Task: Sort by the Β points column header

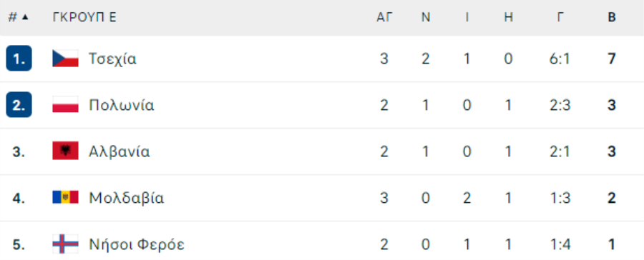Action: pos(612,18)
